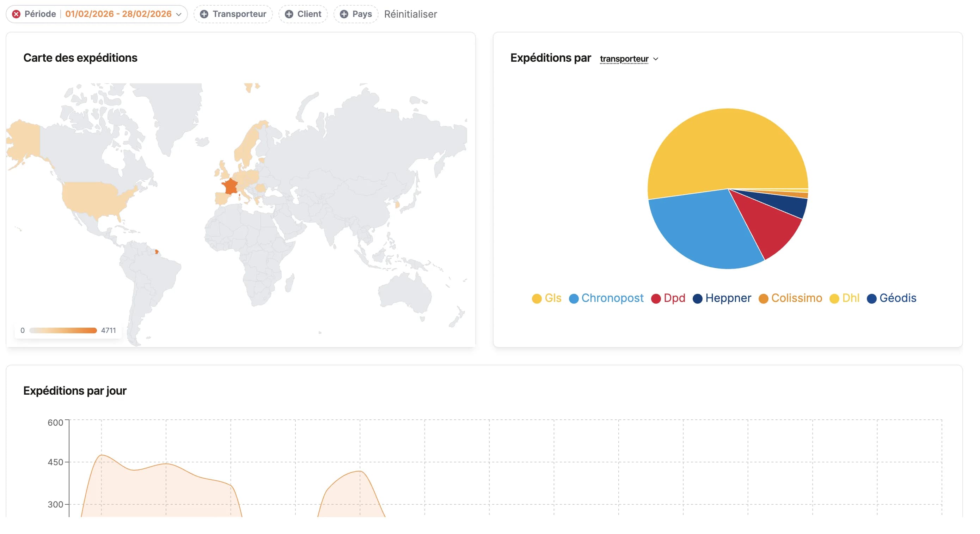This screenshot has height=534, width=980.
Task: Click the plus icon beside Pays
Action: coord(344,14)
